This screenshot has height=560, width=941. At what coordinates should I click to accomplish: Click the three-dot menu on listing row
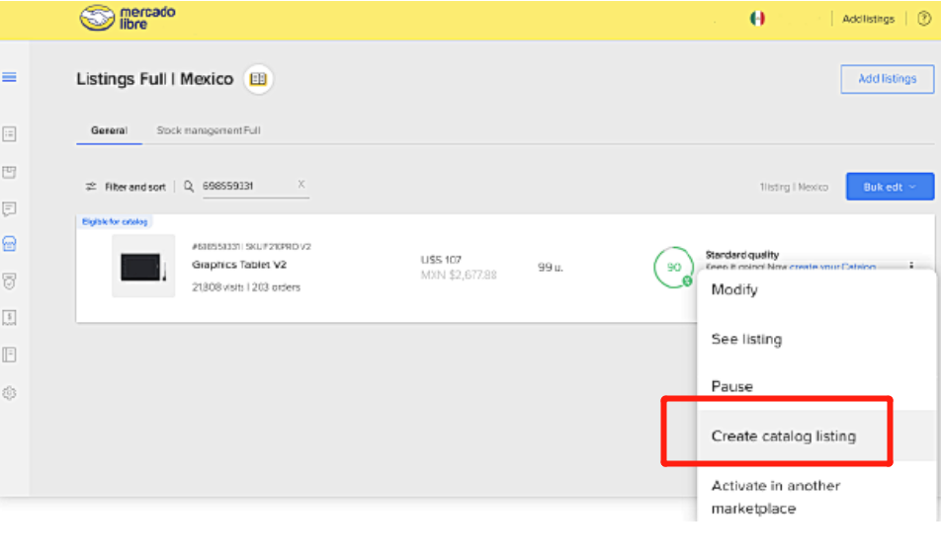pyautogui.click(x=909, y=267)
